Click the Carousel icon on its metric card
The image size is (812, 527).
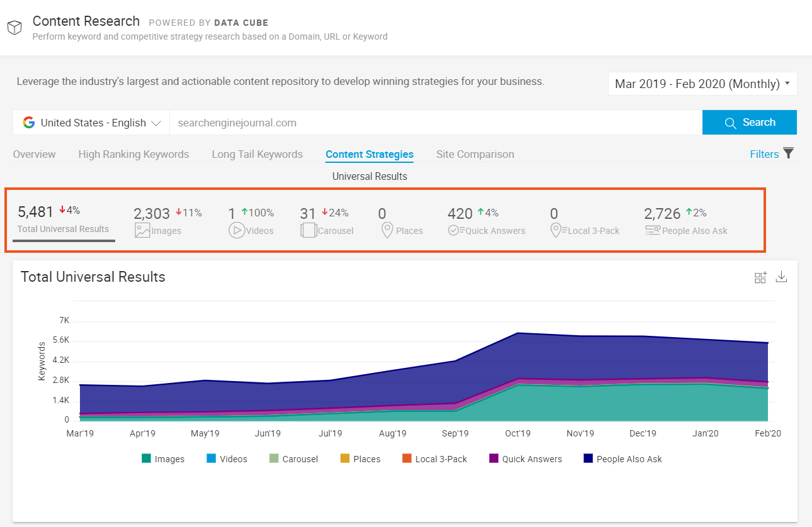308,230
